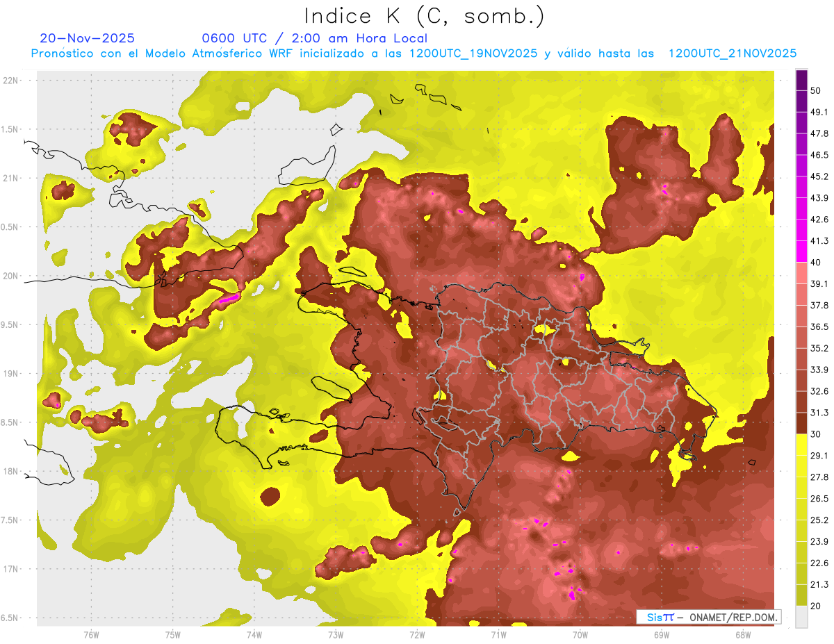Click the '20N' latitude label
The height and width of the screenshot is (644, 834).
(10, 276)
